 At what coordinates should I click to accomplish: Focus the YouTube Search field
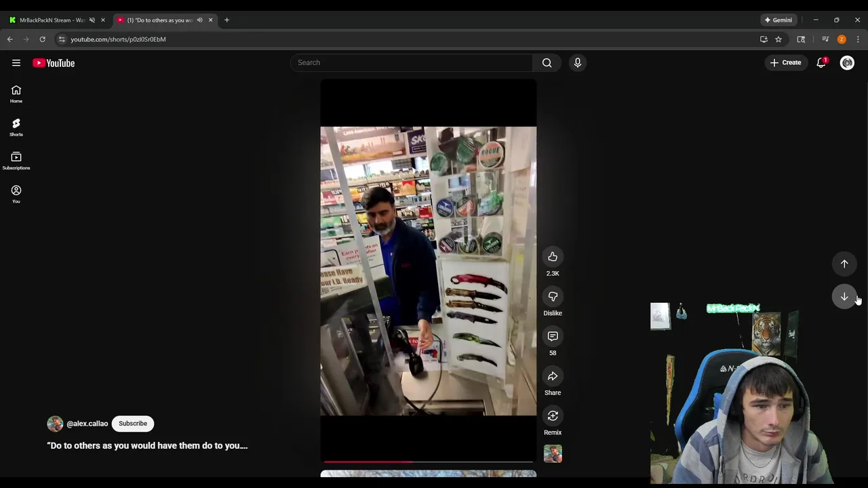pyautogui.click(x=412, y=62)
